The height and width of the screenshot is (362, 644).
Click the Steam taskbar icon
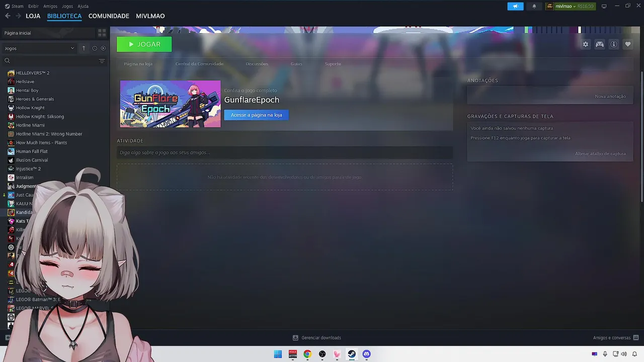click(352, 354)
